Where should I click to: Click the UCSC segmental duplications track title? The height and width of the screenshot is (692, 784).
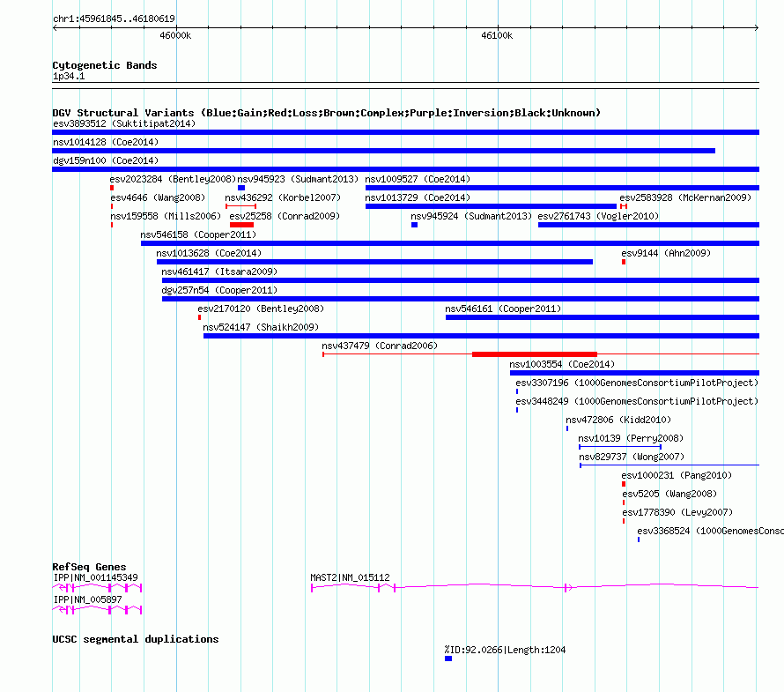click(136, 639)
